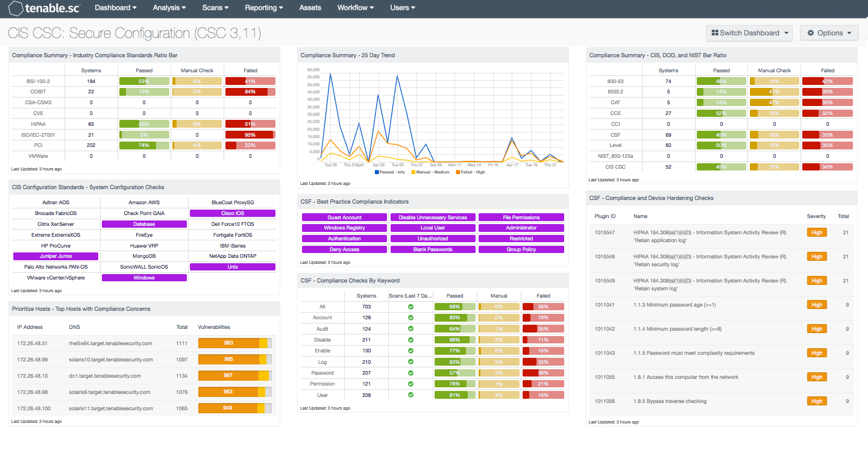Click plugin ID 1011043
Screen dimensions: 868x453
pyautogui.click(x=605, y=353)
